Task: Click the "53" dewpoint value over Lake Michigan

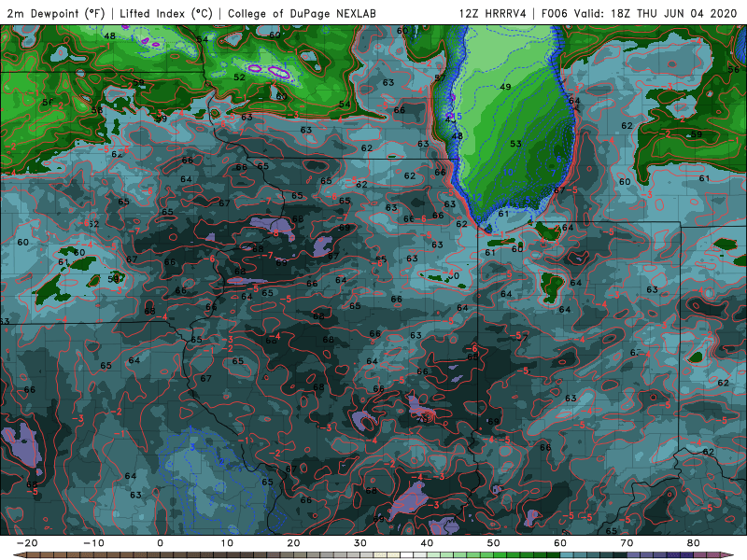Action: click(x=515, y=144)
